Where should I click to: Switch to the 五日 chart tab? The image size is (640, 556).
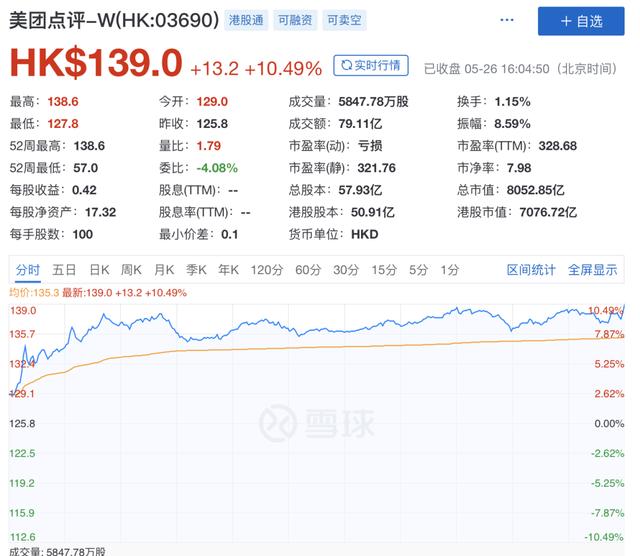[x=64, y=270]
